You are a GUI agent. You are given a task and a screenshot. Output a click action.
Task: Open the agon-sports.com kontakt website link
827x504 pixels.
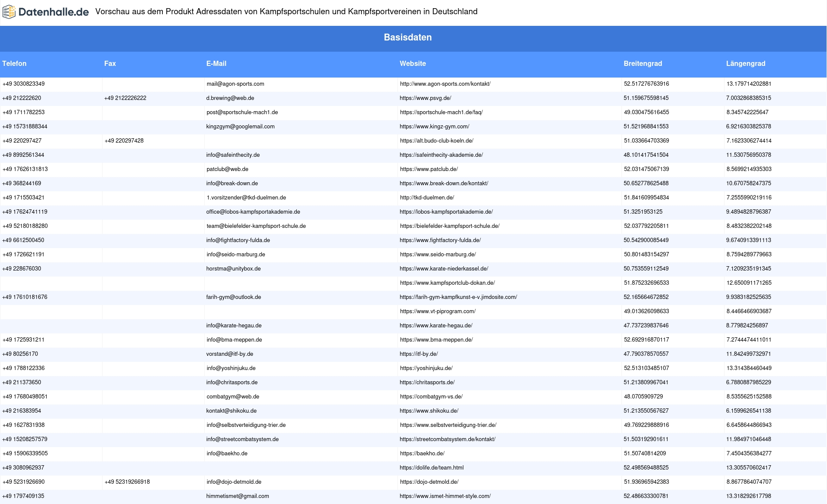tap(445, 84)
